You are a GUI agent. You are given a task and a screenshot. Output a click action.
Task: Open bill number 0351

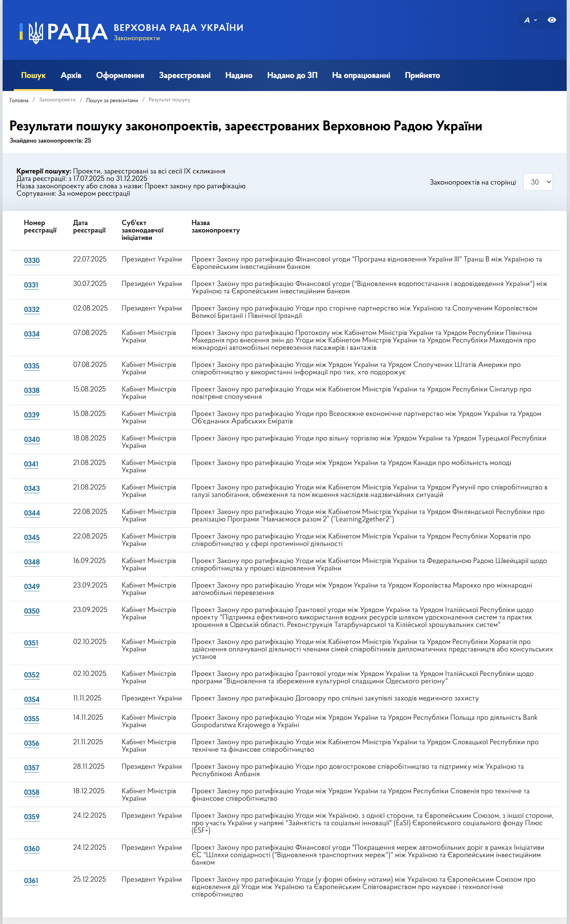point(31,643)
